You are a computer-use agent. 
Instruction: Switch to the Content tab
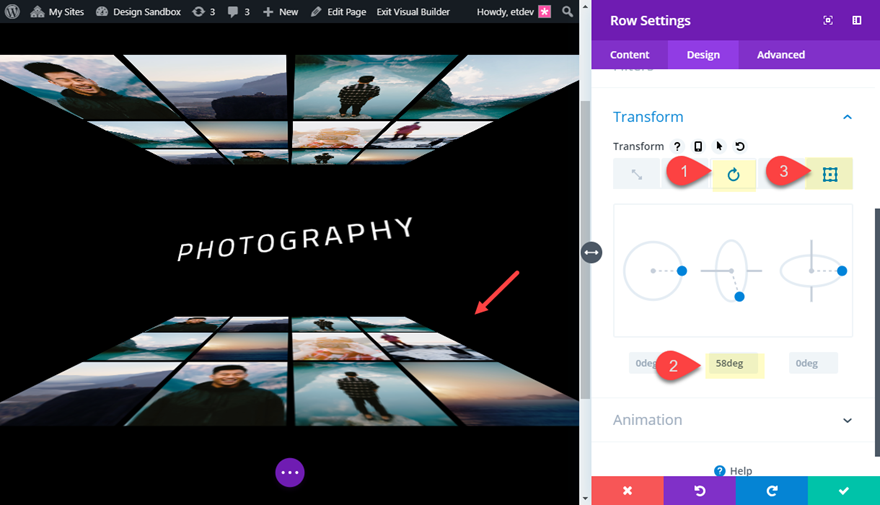(630, 54)
